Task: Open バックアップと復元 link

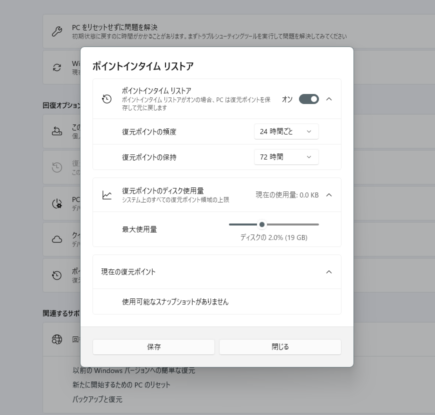Action: click(x=97, y=399)
